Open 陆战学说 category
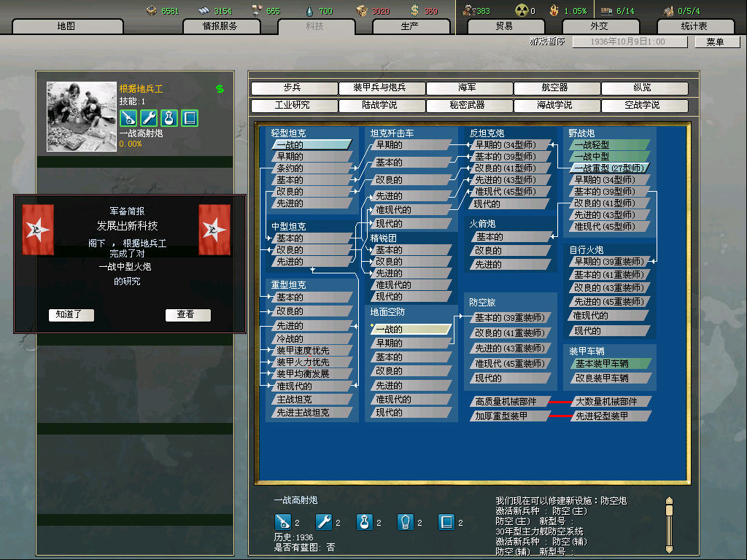Viewport: 747px width, 560px height. [x=382, y=106]
